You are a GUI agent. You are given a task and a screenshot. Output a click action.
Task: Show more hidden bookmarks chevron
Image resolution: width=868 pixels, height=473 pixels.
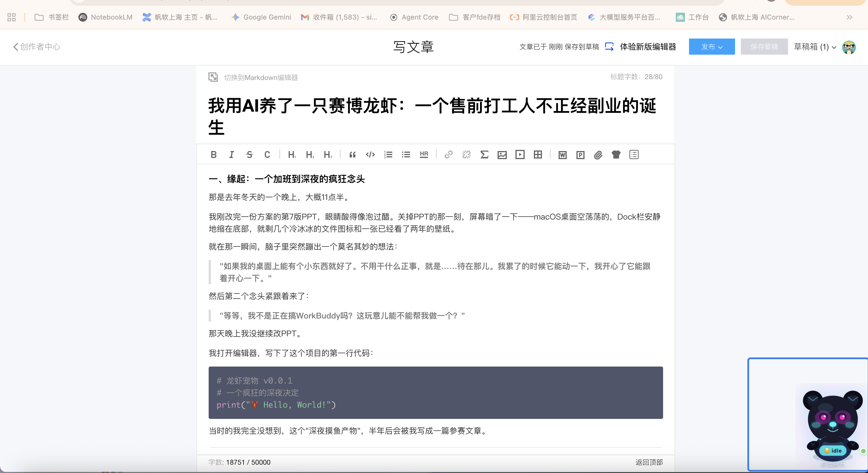[x=849, y=17]
